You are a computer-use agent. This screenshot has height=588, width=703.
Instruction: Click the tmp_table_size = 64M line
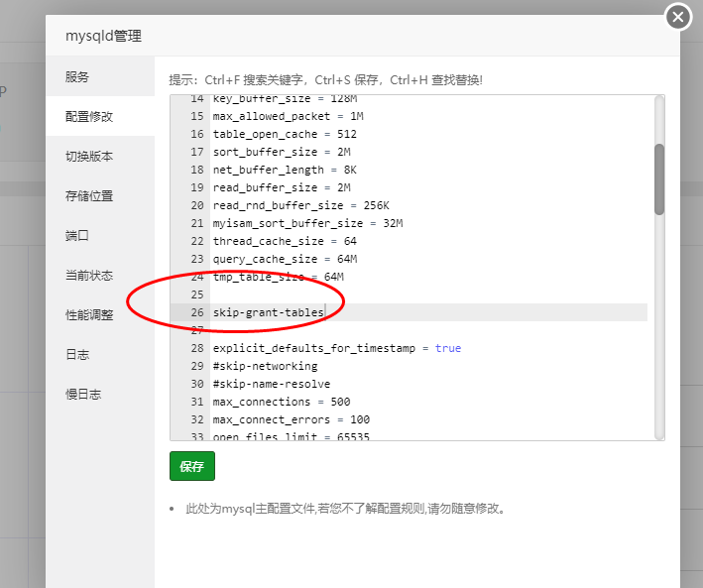click(278, 277)
